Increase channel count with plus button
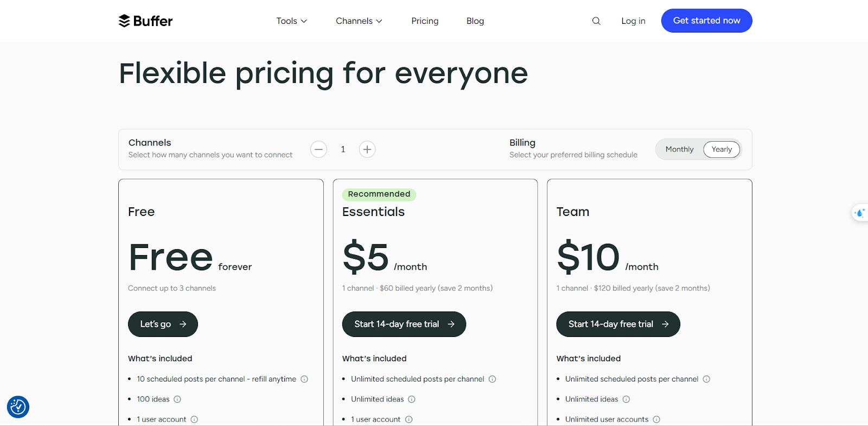 (x=367, y=149)
